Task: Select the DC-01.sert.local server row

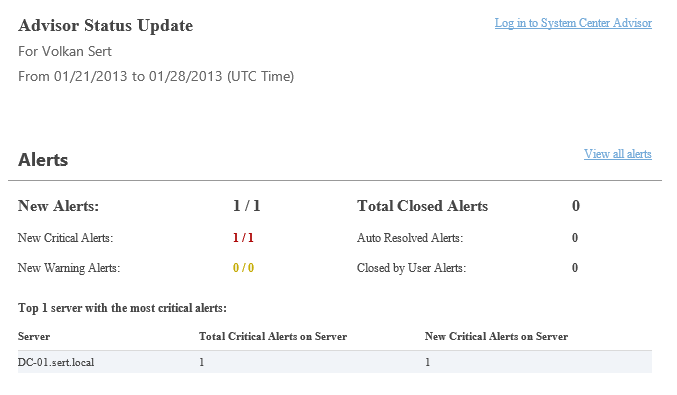Action: coord(335,362)
